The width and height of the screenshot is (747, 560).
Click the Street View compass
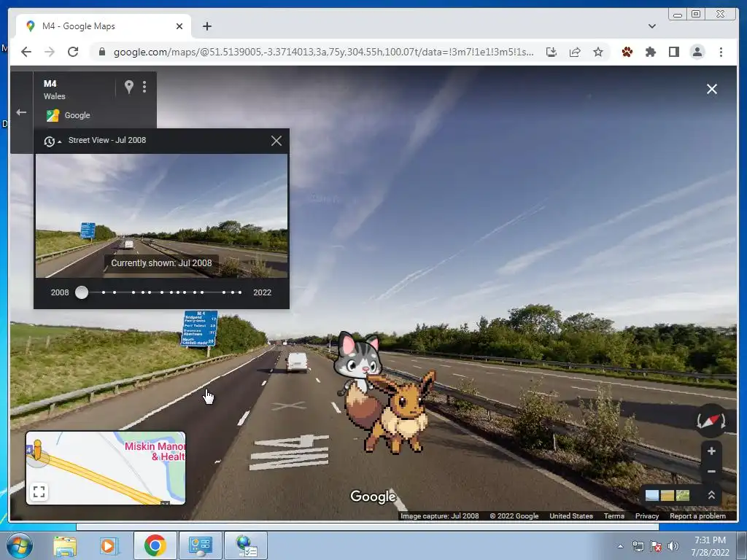(711, 421)
